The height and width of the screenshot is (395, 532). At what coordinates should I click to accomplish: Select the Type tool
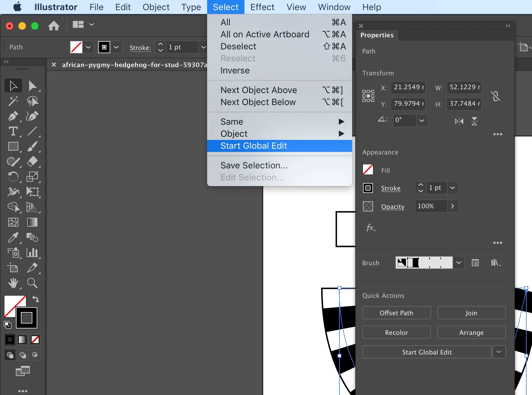click(13, 131)
